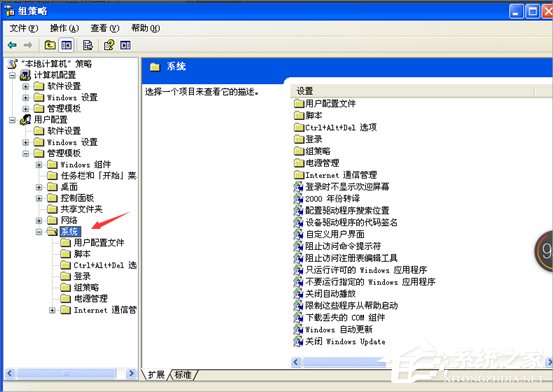Select the 自定义用户界面 policy
The image size is (553, 392).
click(329, 234)
